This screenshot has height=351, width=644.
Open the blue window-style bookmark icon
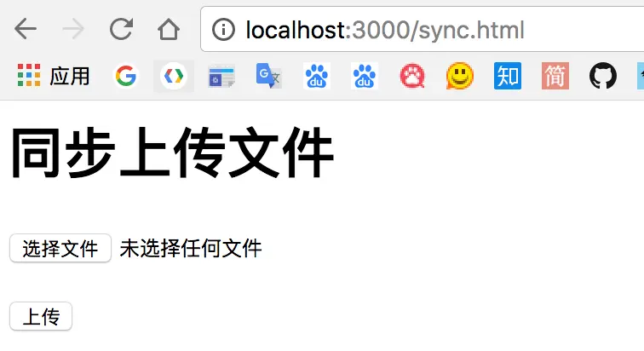[221, 77]
